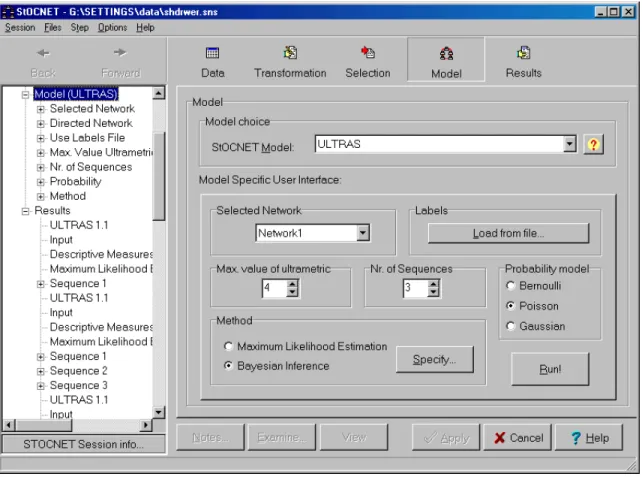Select the Gaussian probability model
This screenshot has width=642, height=477.
(510, 326)
